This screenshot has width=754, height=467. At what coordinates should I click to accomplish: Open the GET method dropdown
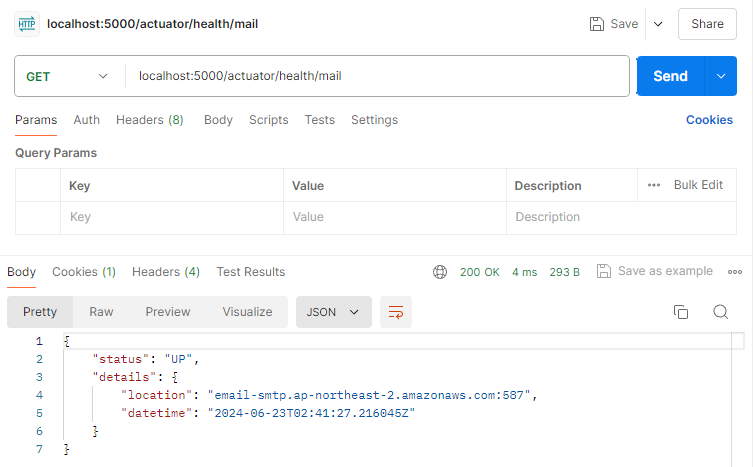click(68, 76)
